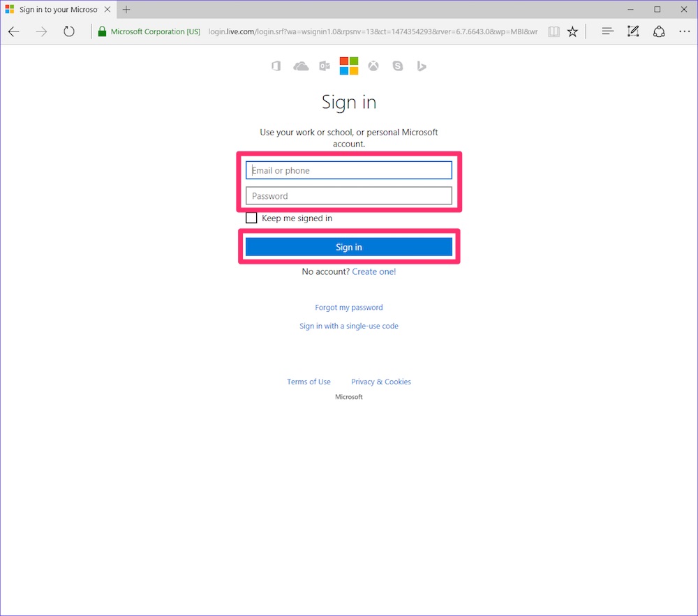Minimize the browser window
Screen dimensions: 698x616
coord(630,9)
